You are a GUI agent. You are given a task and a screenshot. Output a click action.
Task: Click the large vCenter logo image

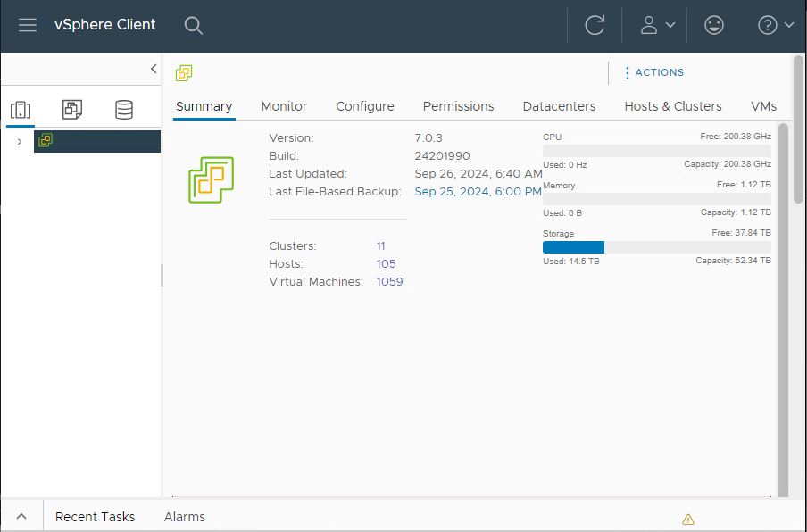(x=211, y=179)
